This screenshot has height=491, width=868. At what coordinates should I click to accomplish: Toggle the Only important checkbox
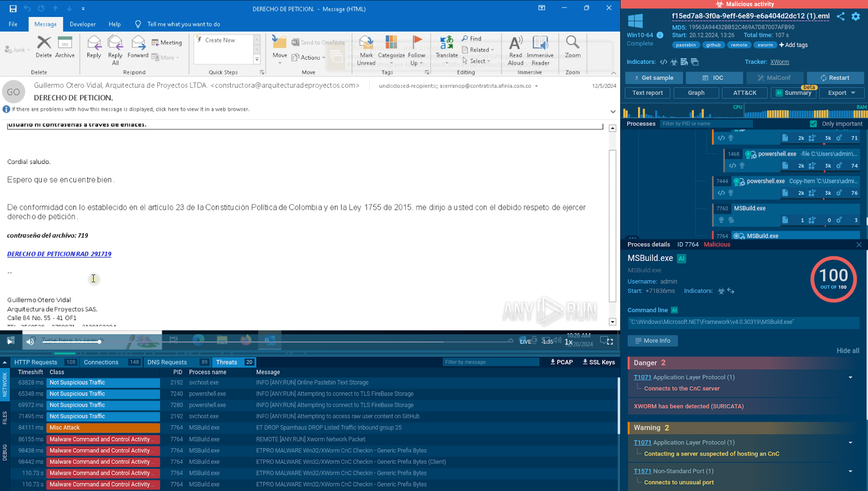pos(813,124)
